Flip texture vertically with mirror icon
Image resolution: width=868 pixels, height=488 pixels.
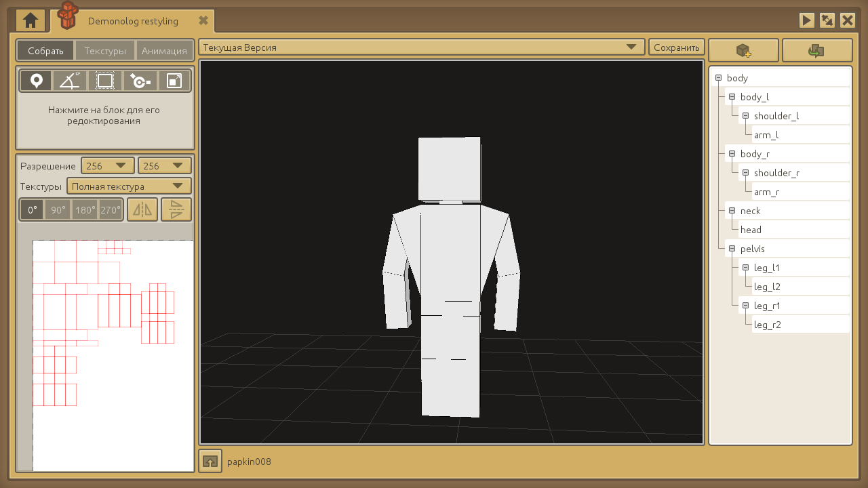pyautogui.click(x=176, y=210)
